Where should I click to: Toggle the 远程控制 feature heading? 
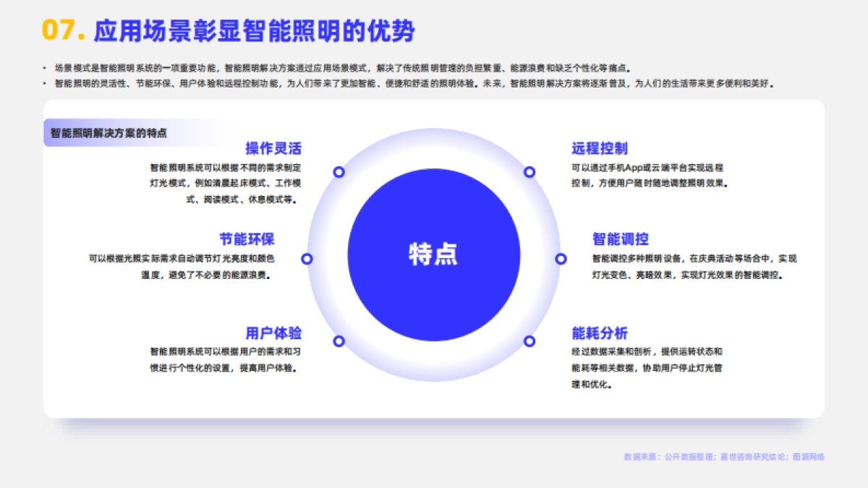(x=600, y=148)
